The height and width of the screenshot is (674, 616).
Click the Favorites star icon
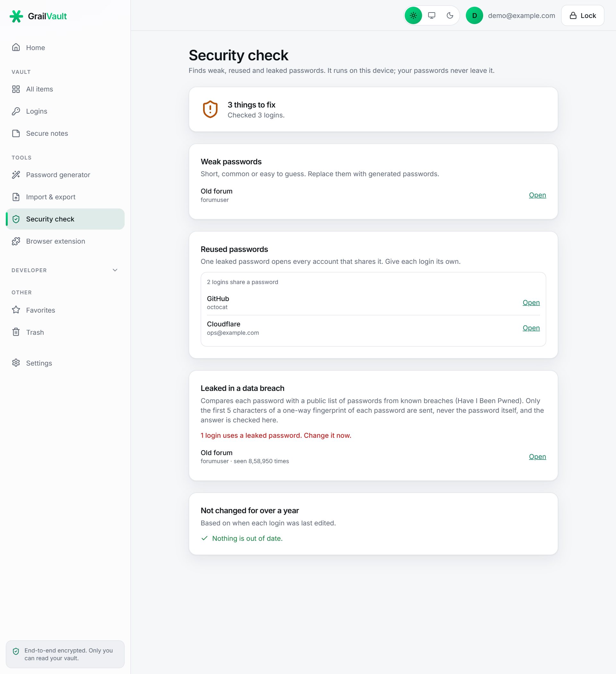16,310
